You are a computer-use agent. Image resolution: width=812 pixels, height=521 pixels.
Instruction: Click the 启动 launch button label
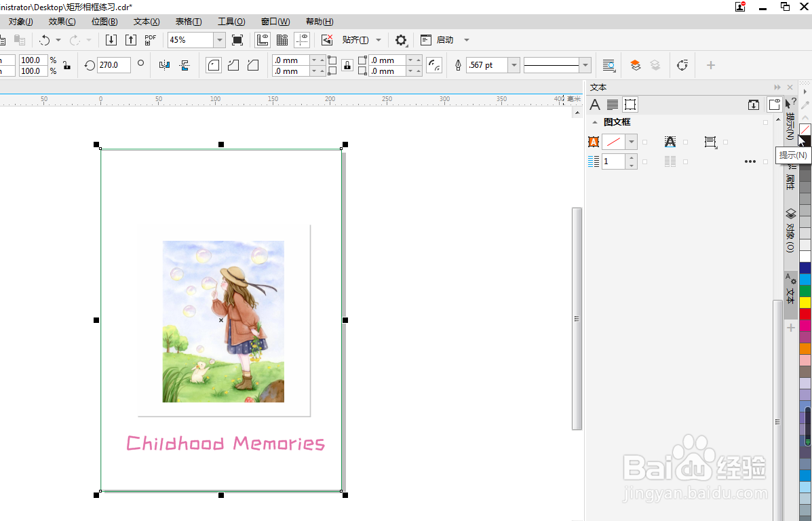445,40
